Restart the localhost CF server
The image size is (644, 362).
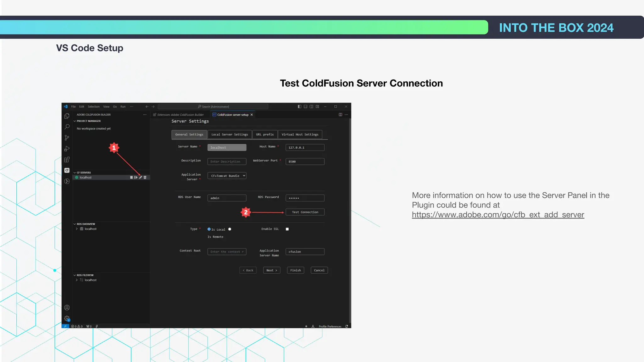(136, 178)
